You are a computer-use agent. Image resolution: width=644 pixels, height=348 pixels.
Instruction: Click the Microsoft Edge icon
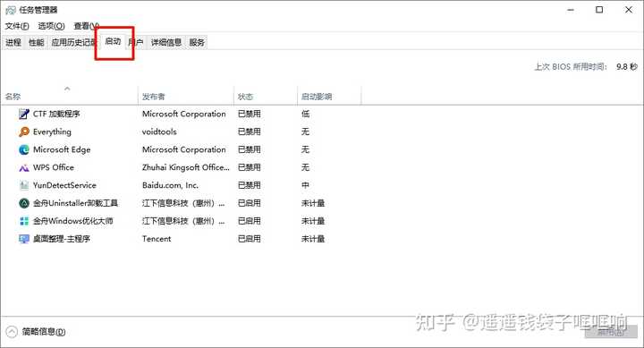(24, 149)
